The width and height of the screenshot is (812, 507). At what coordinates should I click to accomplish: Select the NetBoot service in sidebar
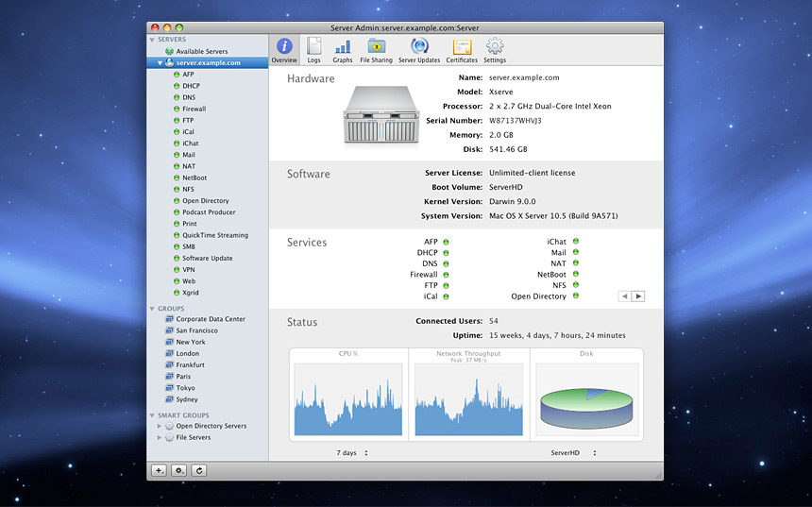click(195, 177)
